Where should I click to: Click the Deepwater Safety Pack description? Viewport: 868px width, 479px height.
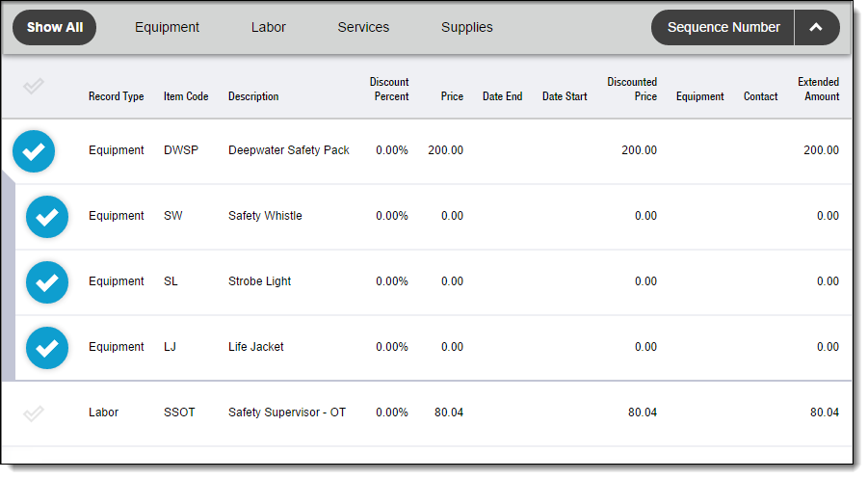tap(288, 150)
